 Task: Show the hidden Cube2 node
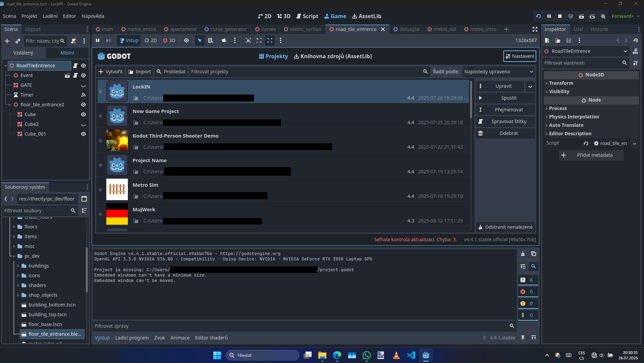point(83,124)
